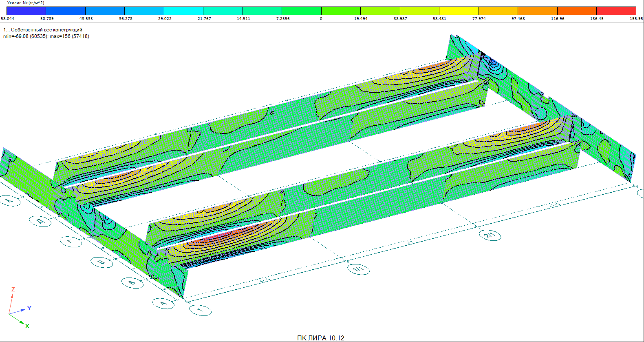The height and width of the screenshot is (342, 644).
Task: Select the numbered axis marker 1
Action: 200,310
